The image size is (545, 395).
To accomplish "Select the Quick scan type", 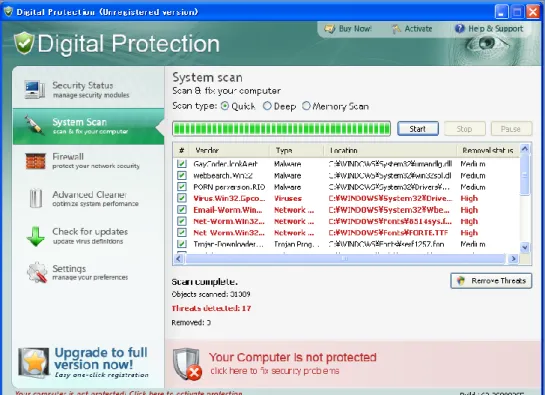I will [x=225, y=106].
